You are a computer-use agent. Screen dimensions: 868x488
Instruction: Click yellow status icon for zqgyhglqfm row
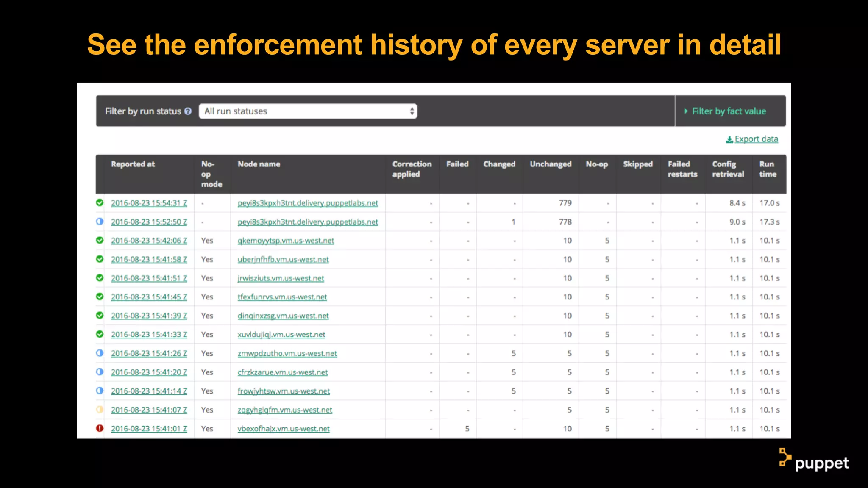(x=100, y=409)
